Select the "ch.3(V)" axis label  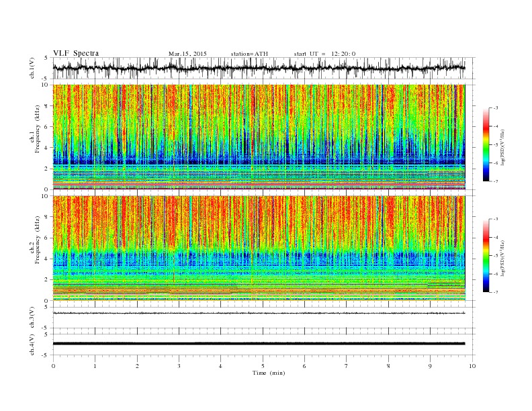[x=32, y=318]
